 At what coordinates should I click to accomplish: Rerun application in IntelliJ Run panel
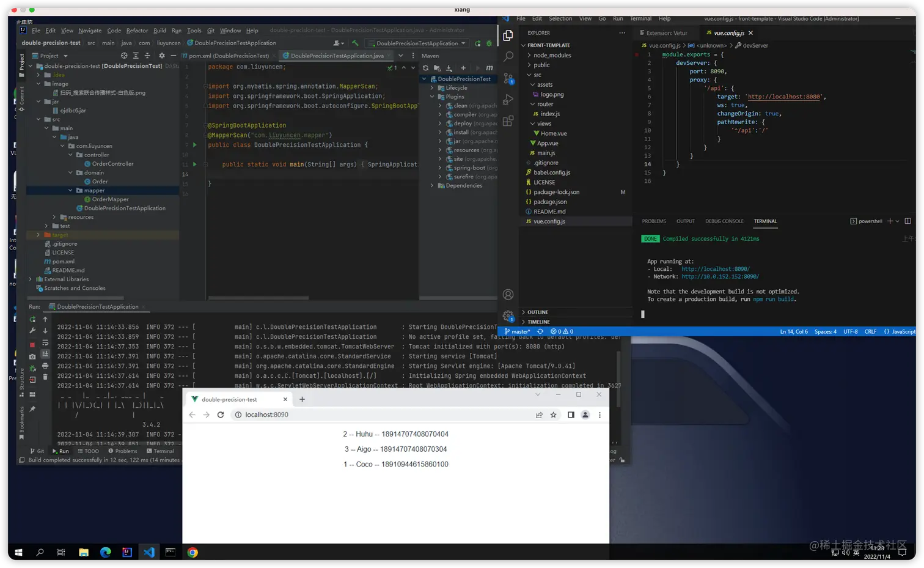point(32,319)
